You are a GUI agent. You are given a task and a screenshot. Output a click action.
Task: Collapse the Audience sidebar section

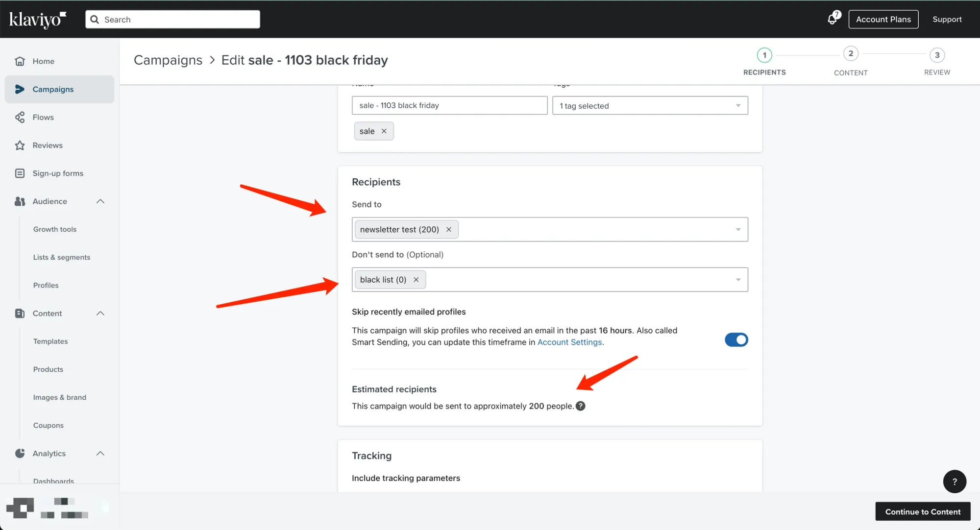[100, 201]
